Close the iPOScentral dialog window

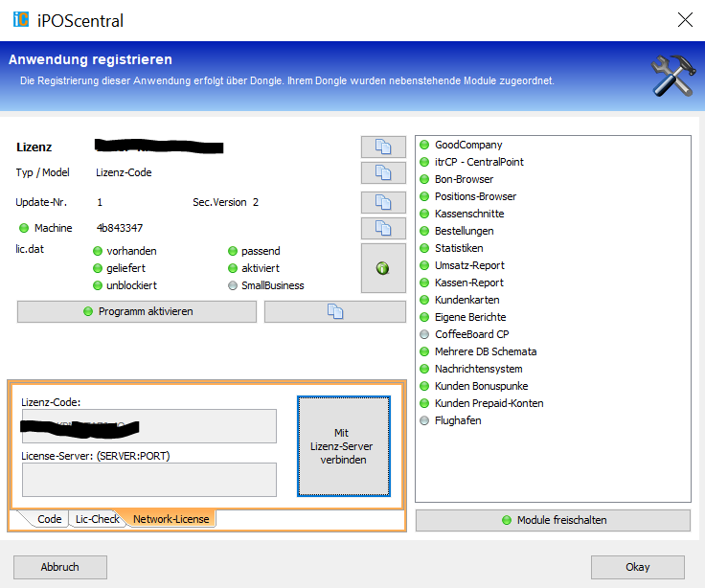[685, 20]
